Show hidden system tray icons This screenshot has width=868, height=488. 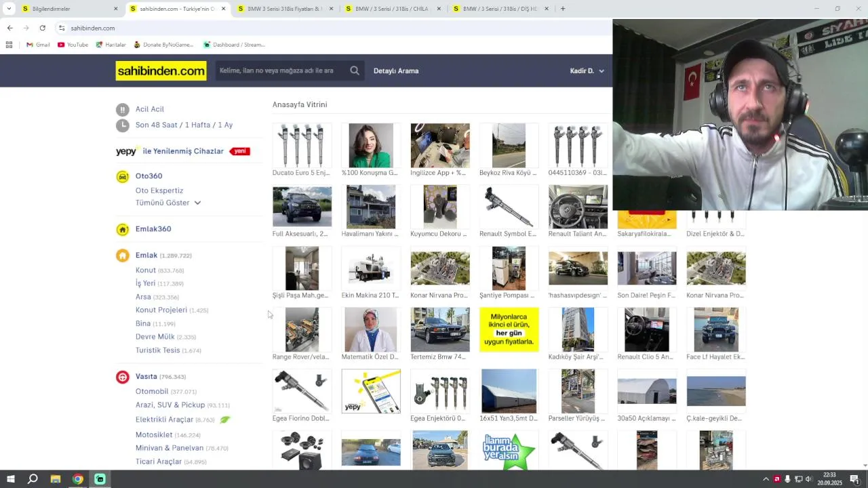click(766, 479)
